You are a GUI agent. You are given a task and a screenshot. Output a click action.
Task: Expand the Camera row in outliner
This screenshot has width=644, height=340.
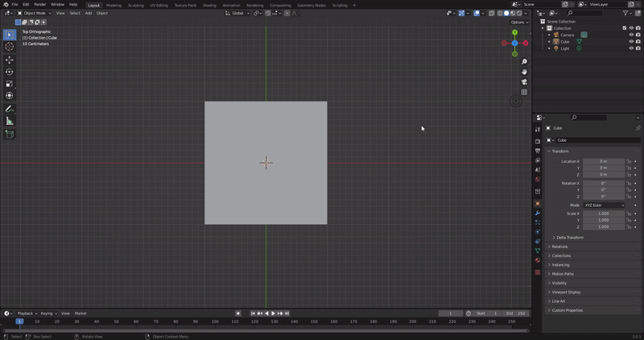pyautogui.click(x=549, y=35)
